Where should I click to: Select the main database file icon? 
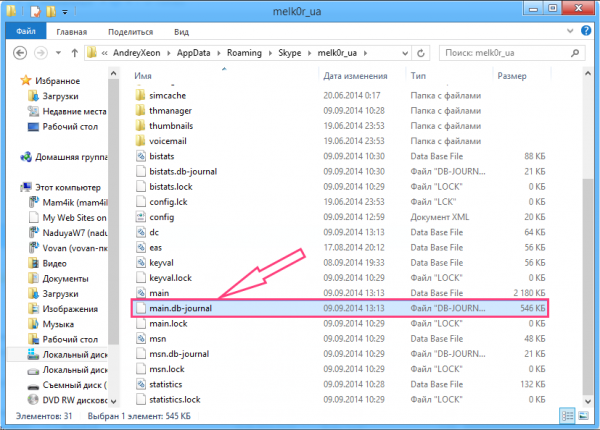tap(141, 293)
